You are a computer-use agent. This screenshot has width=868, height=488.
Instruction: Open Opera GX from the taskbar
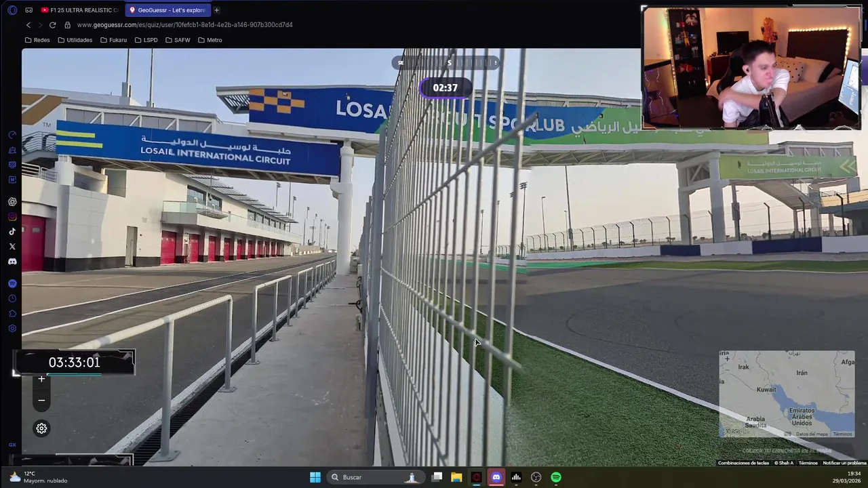(476, 477)
